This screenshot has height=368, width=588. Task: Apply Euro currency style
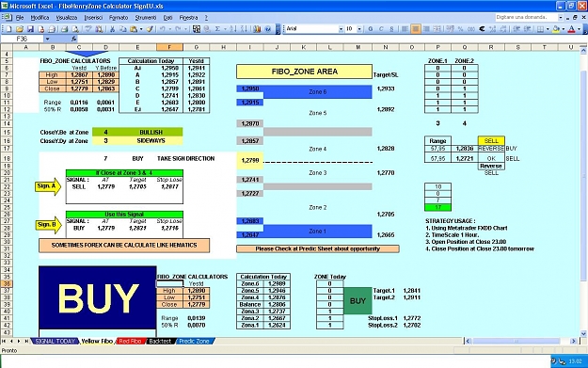pyautogui.click(x=482, y=29)
